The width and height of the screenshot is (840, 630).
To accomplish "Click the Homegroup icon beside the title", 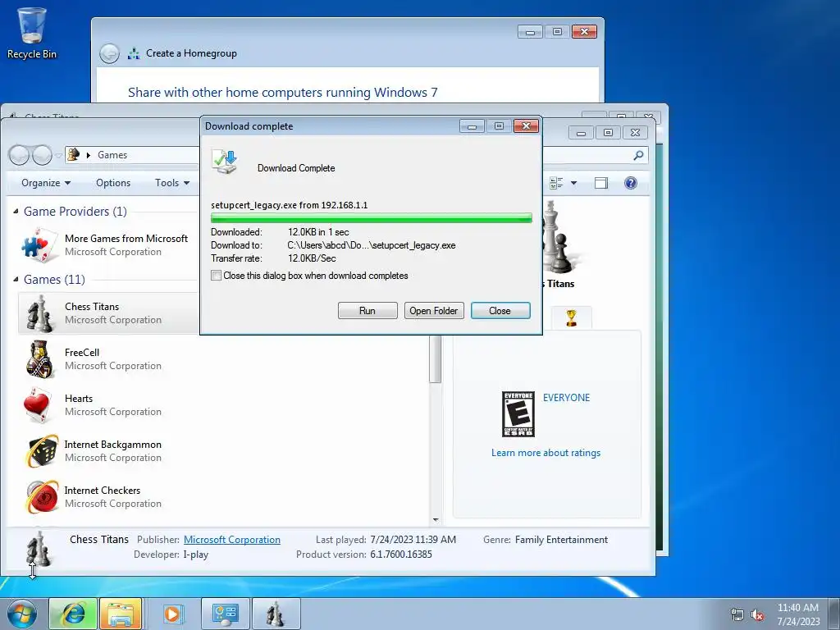I will point(134,53).
